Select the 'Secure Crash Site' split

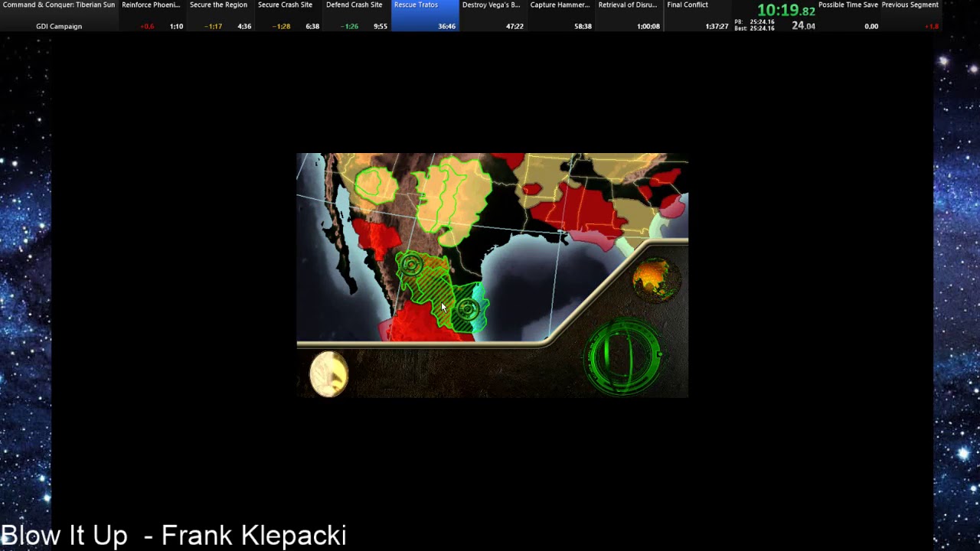point(289,15)
